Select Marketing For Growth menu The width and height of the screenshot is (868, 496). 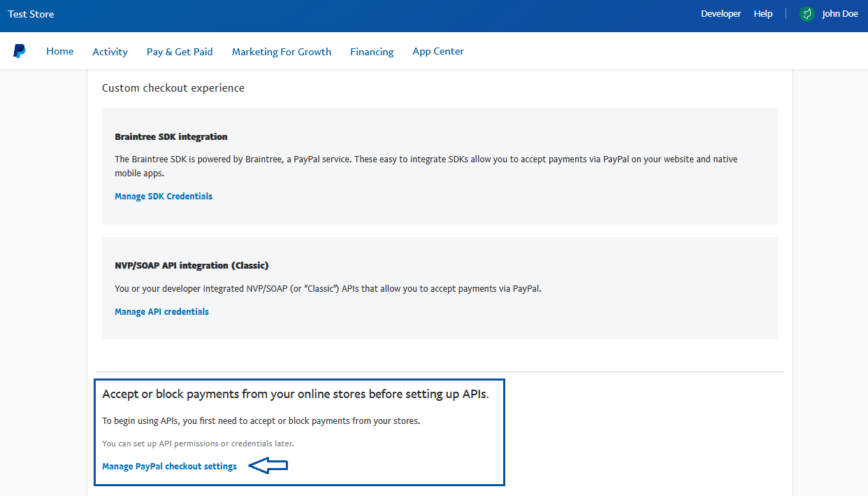tap(282, 52)
